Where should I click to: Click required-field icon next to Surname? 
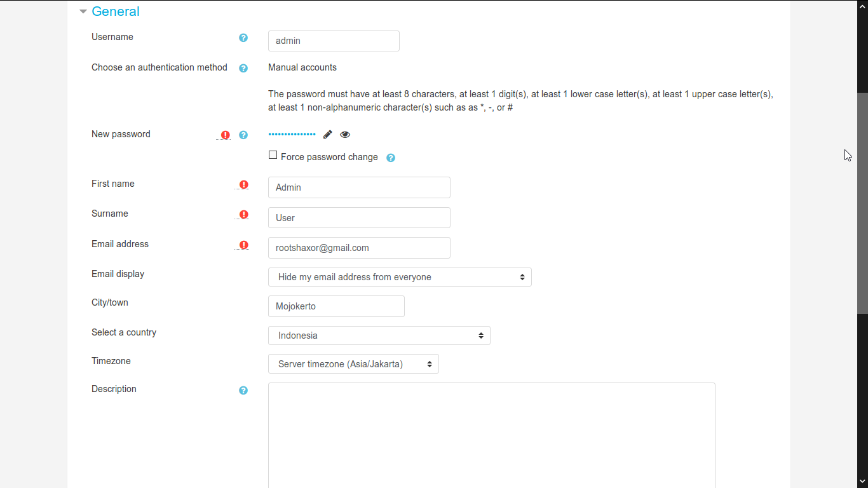[243, 215]
